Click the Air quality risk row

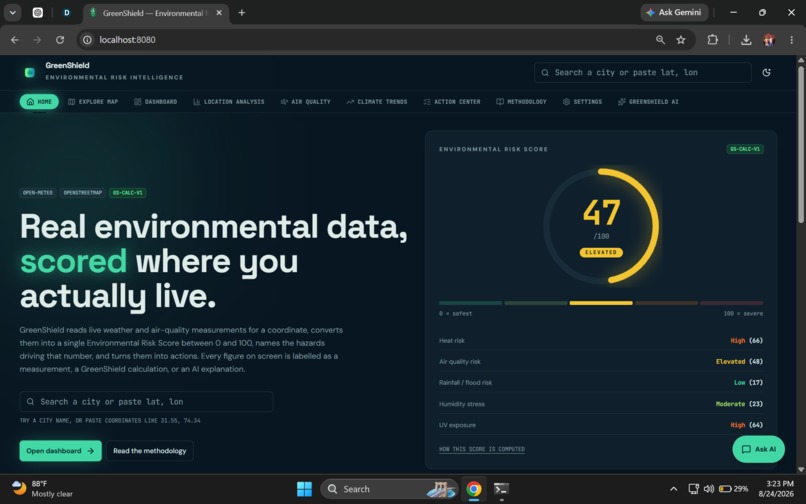pos(601,362)
